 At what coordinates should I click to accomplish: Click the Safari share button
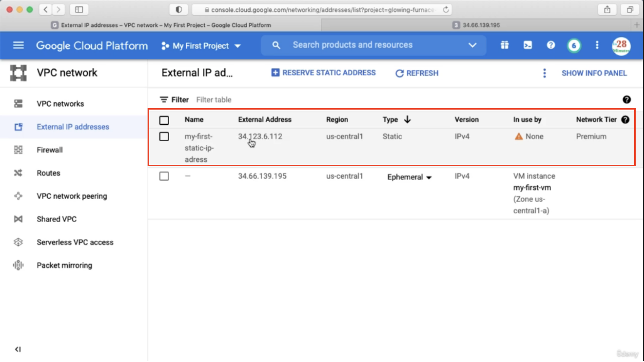(x=607, y=9)
